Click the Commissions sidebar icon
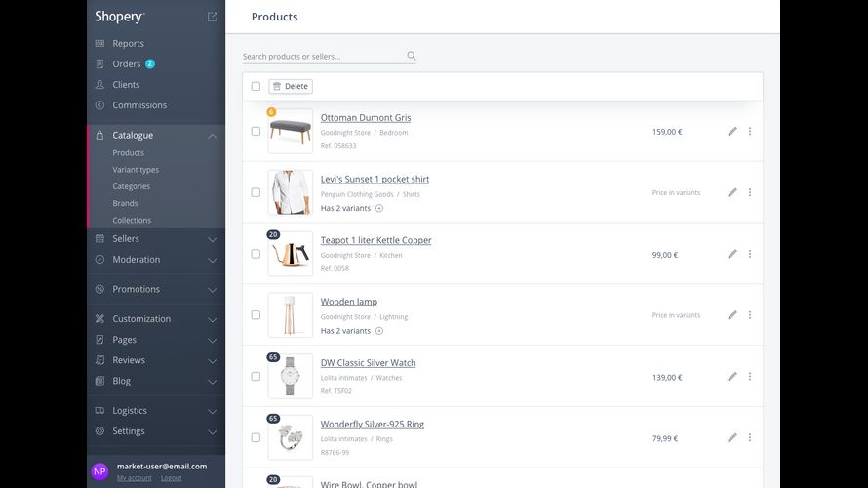The width and height of the screenshot is (868, 488). pos(99,105)
